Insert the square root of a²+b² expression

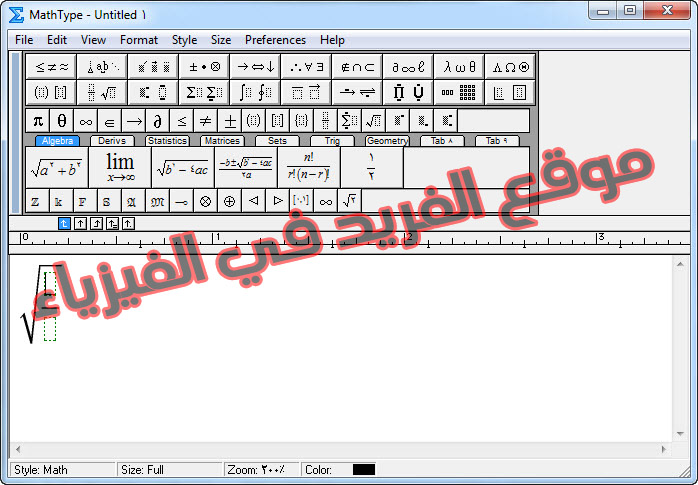tap(57, 167)
